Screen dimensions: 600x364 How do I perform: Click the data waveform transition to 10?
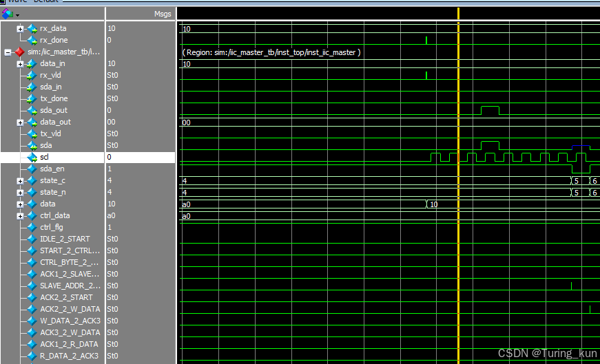coord(427,204)
